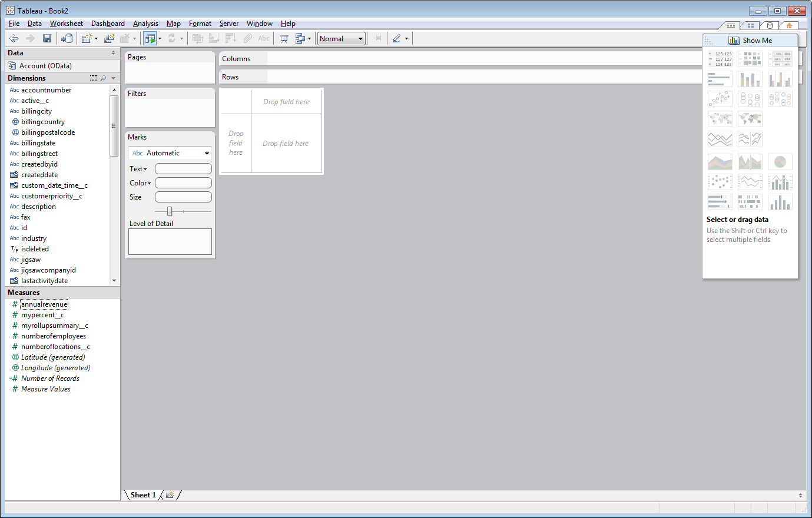Select the stacked bars type in Show Me
Viewport: 812px width, 518px height.
click(x=750, y=79)
